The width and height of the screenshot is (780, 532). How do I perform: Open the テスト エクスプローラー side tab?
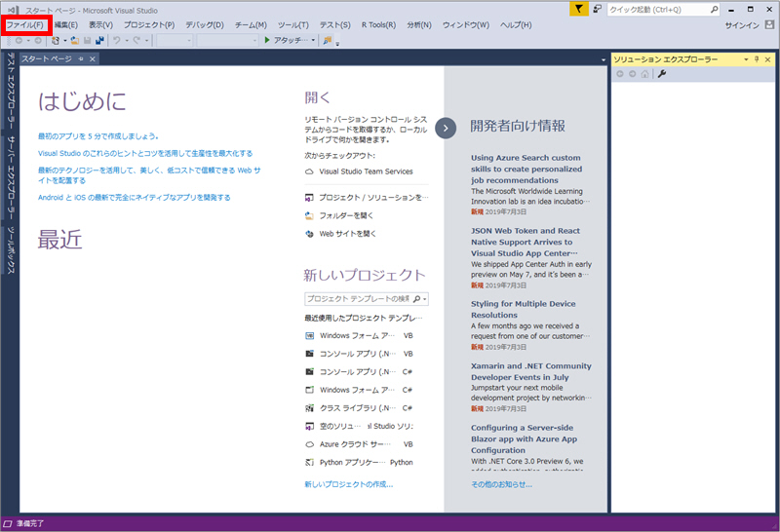click(10, 91)
